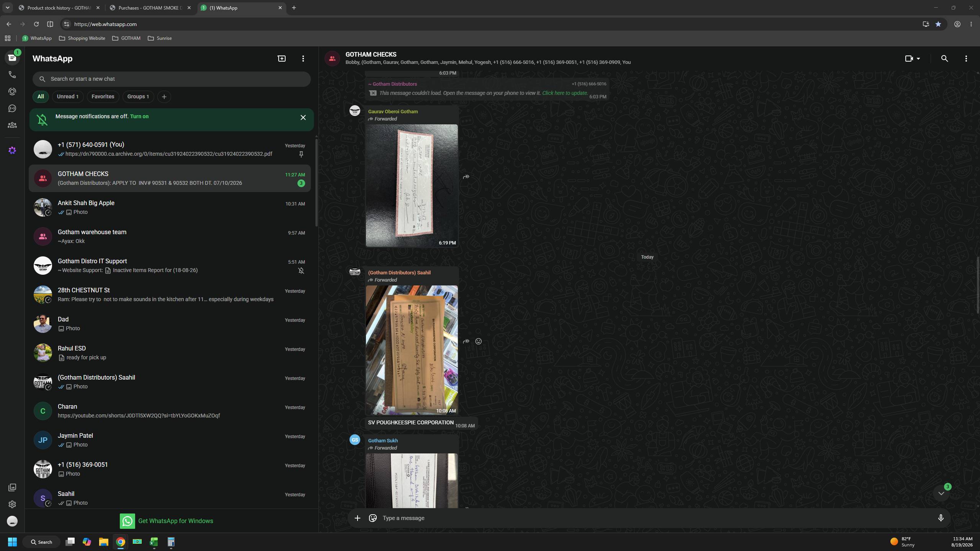The image size is (980, 551).
Task: Expand the video call dropdown
Action: (x=918, y=59)
